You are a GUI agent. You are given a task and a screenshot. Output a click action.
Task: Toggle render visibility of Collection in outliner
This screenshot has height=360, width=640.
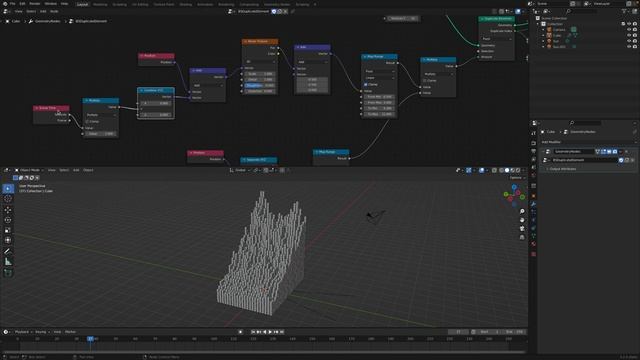click(635, 24)
